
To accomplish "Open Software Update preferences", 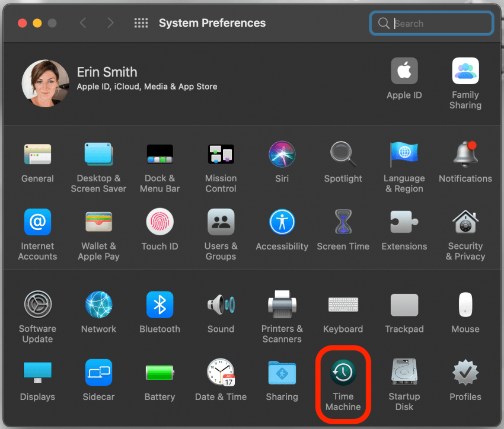I will [37, 305].
